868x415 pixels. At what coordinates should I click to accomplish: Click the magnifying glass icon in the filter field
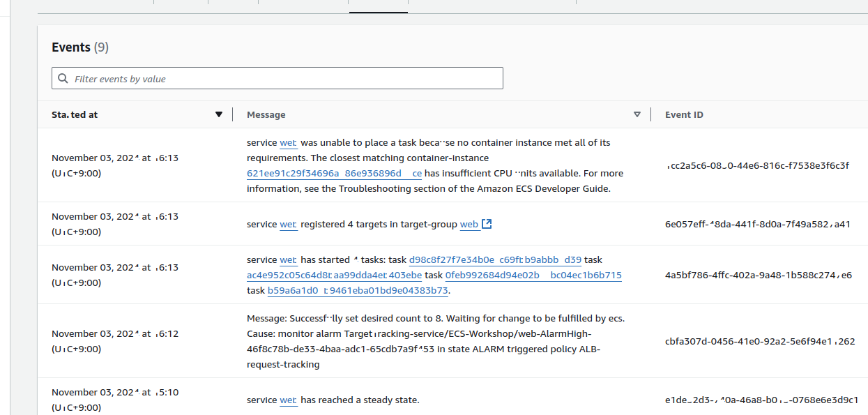click(x=63, y=77)
